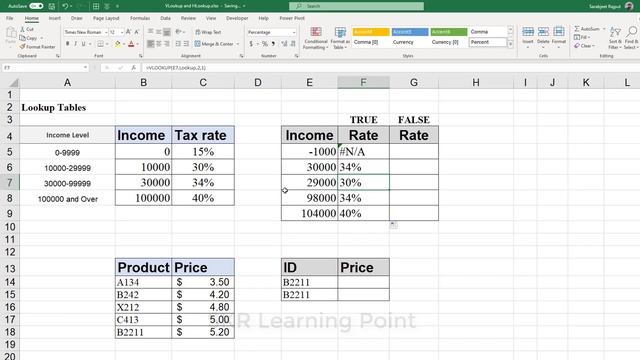Click the Undo arrow icon
Image resolution: width=640 pixels, height=360 pixels.
[65, 6]
